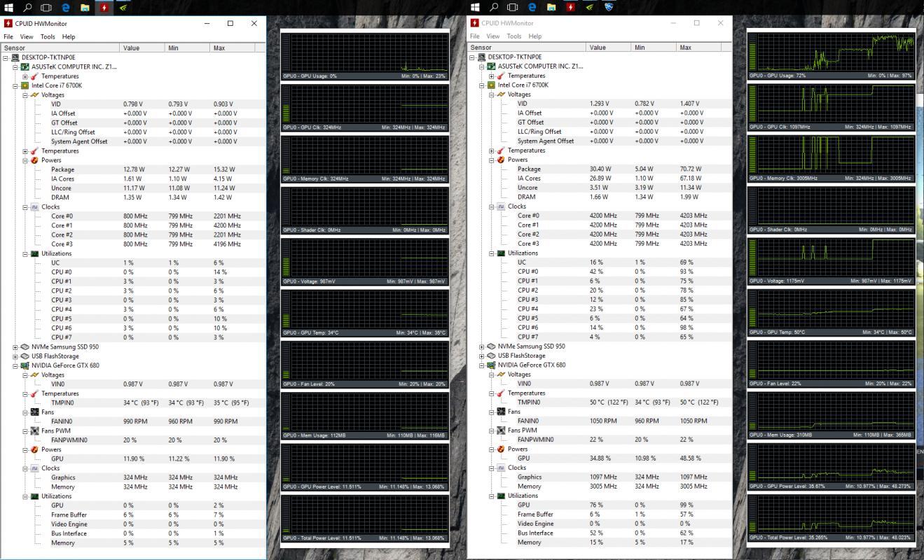Click the NVIDIA GeForce GTX 680 card icon, right HWMonitor
Screen dimensions: 924x560
click(x=491, y=365)
